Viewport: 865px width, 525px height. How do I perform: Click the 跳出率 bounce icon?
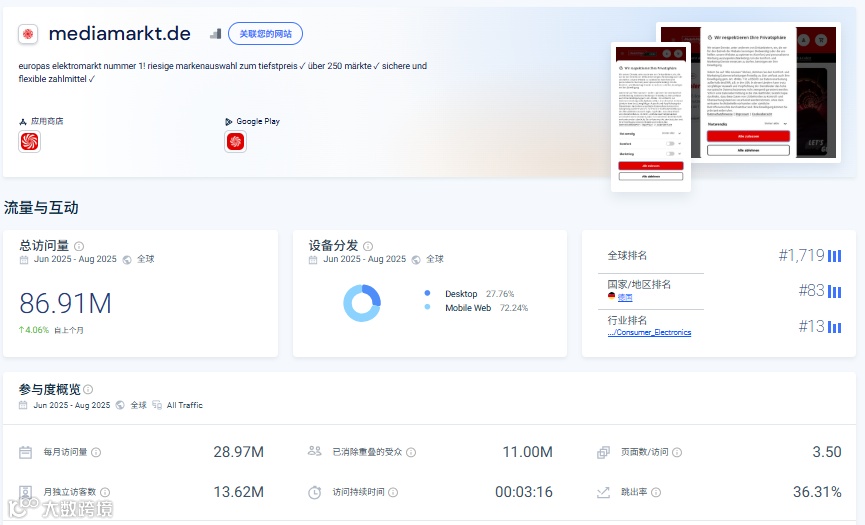(604, 492)
